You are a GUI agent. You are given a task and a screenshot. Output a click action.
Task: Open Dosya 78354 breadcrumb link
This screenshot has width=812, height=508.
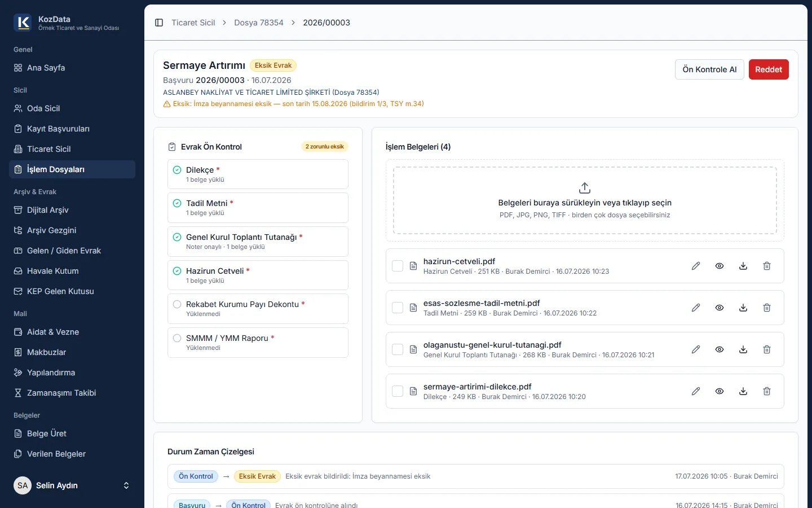tap(259, 23)
